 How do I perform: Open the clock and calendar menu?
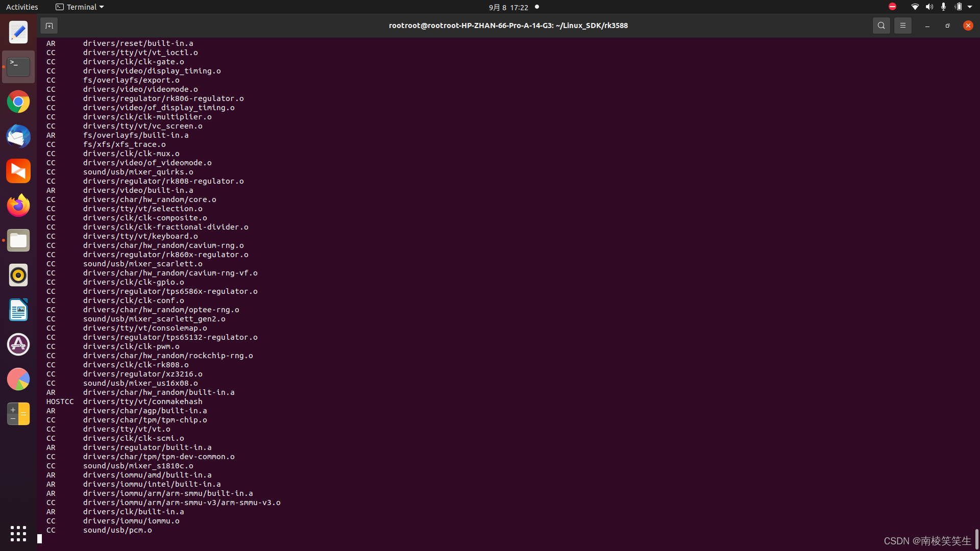(x=508, y=7)
